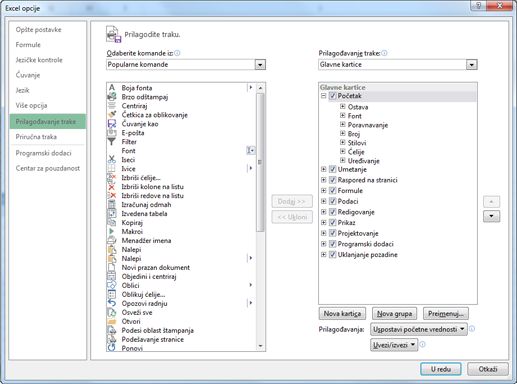517x384 pixels.
Task: Select the Izračunaj odmah calculator icon
Action: (112, 205)
